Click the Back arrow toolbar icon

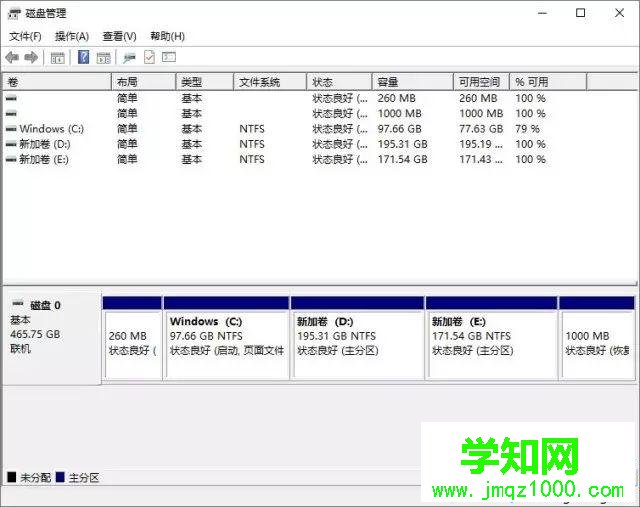(x=12, y=58)
